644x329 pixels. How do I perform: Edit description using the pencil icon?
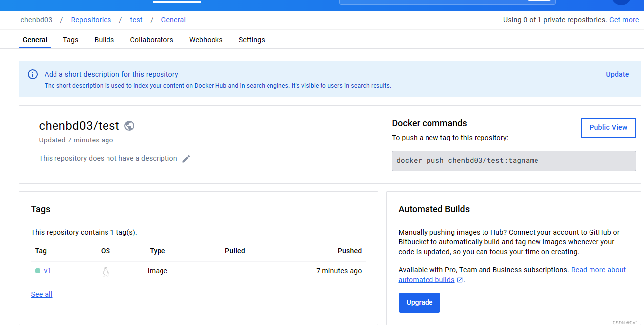tap(186, 159)
